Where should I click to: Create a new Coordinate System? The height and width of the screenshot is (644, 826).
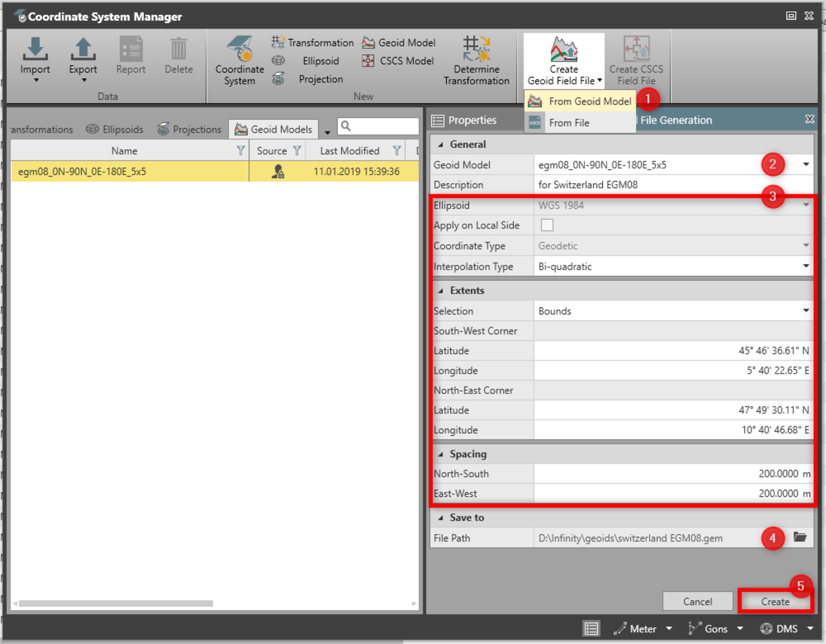pos(239,60)
